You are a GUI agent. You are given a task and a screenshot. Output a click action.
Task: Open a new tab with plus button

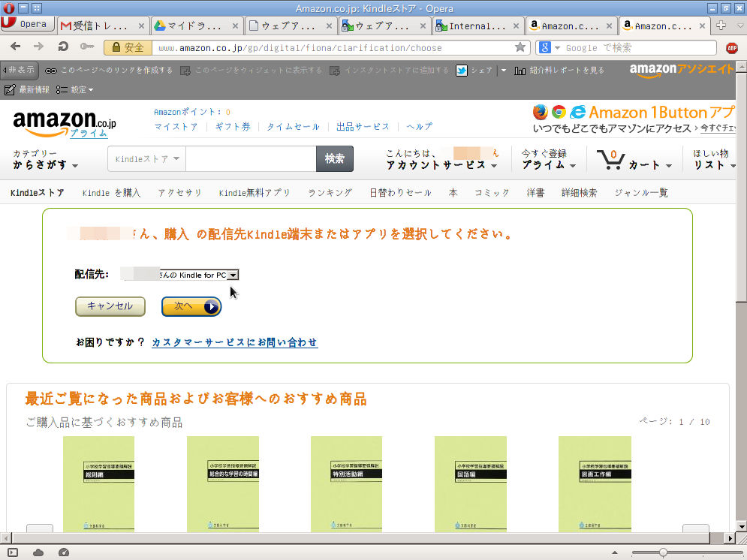coord(721,26)
